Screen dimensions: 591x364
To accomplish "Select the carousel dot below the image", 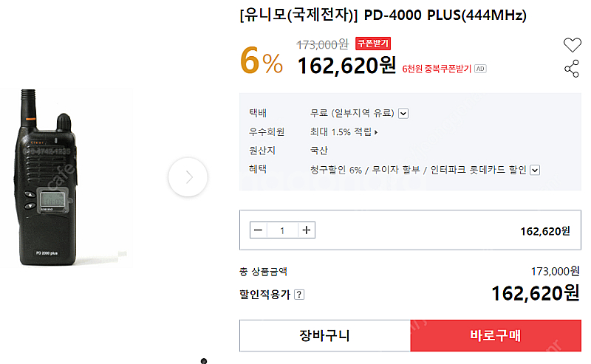I will 204,360.
